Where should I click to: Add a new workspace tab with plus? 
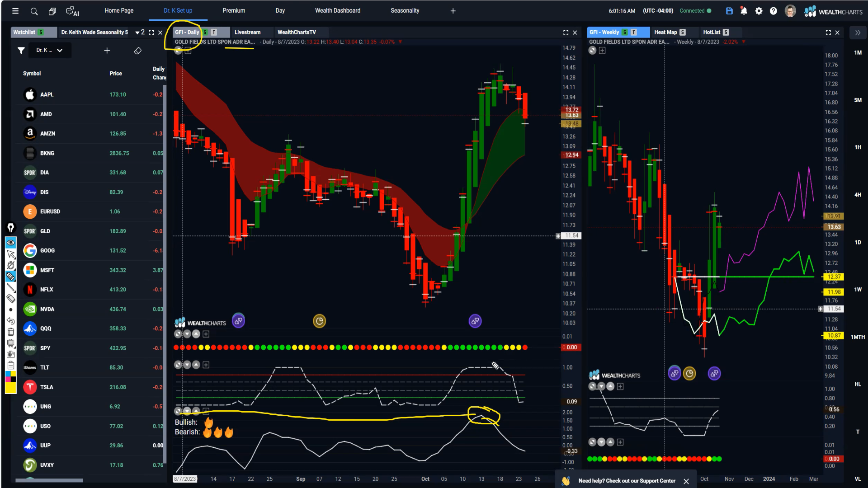[x=453, y=11]
